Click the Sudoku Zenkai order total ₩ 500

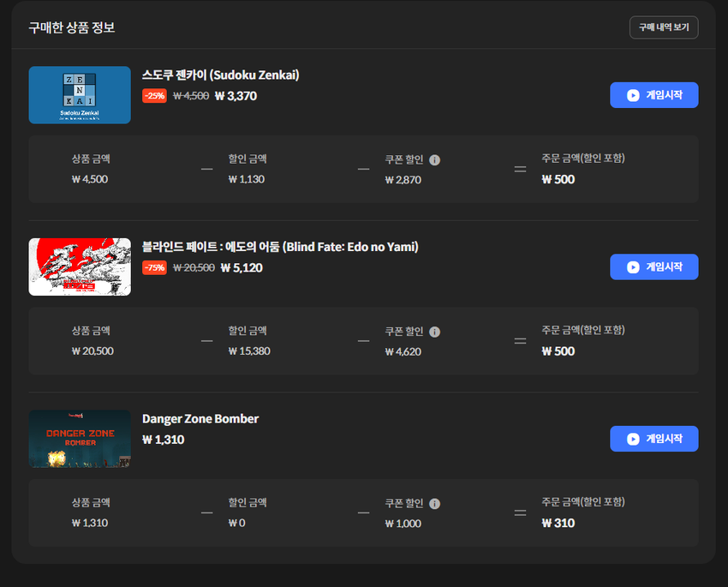click(558, 180)
